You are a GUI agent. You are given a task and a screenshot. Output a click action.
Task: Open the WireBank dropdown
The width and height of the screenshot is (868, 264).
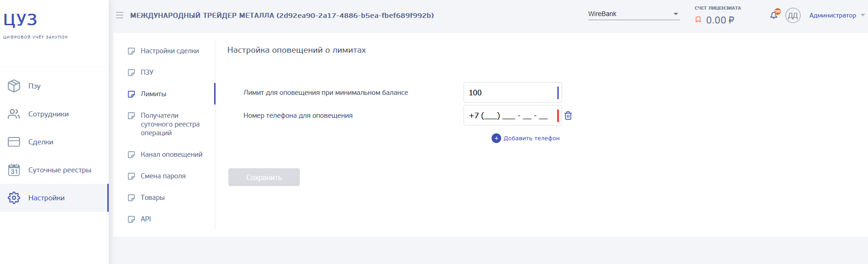click(634, 14)
